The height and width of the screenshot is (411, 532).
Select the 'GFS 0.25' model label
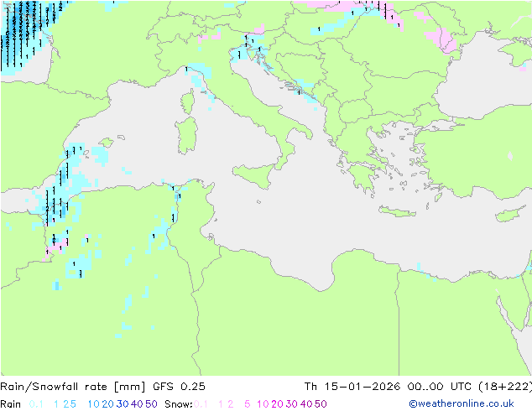click(179, 387)
